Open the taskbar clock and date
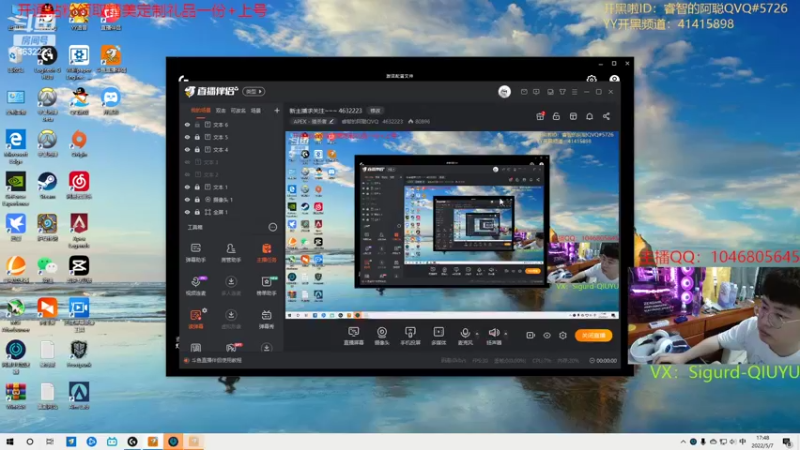Viewport: 800px width, 450px height. (x=762, y=442)
